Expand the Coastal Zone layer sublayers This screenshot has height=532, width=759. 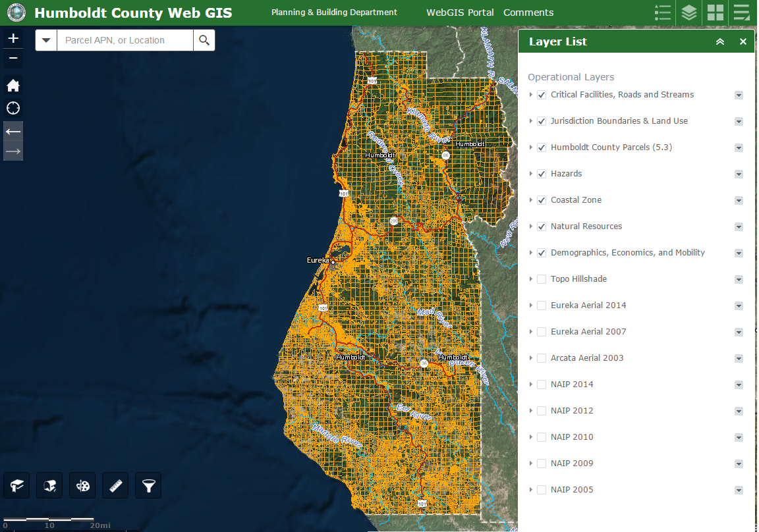tap(531, 200)
